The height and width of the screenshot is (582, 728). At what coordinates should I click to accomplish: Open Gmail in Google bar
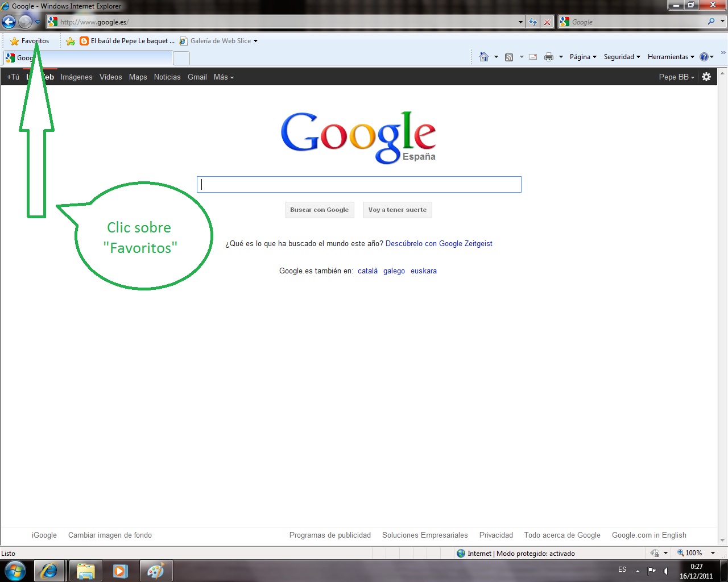pyautogui.click(x=197, y=77)
